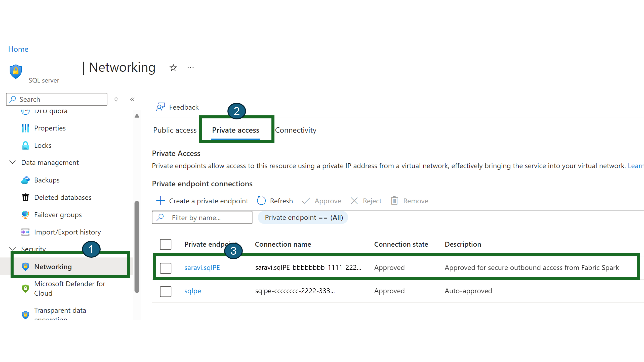The image size is (644, 362).
Task: Click the Transparent data encryption icon
Action: tap(24, 314)
